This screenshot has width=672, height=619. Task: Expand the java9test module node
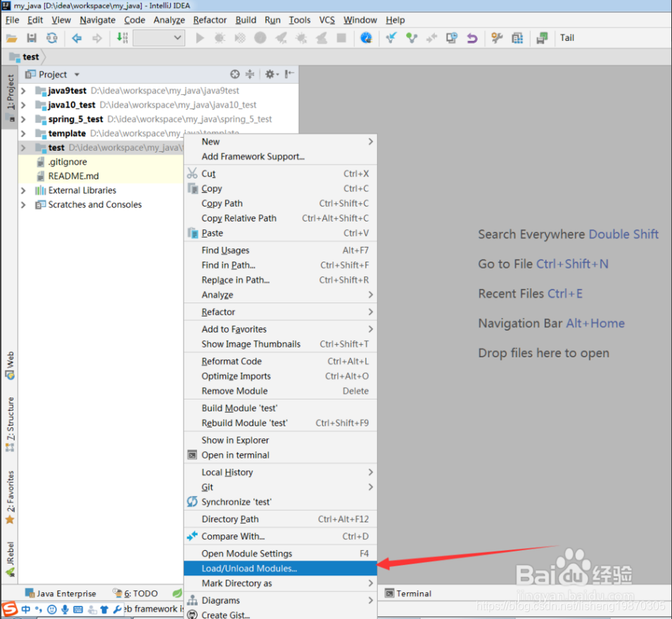[x=23, y=91]
